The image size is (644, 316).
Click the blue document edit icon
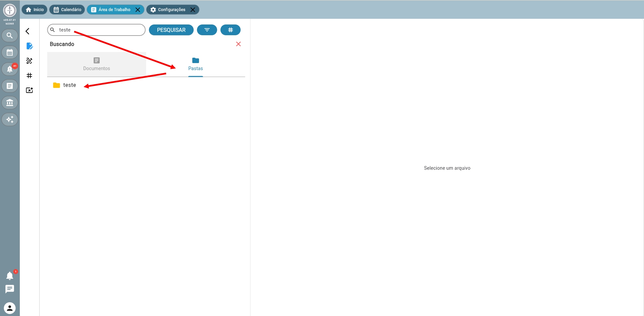click(x=30, y=46)
